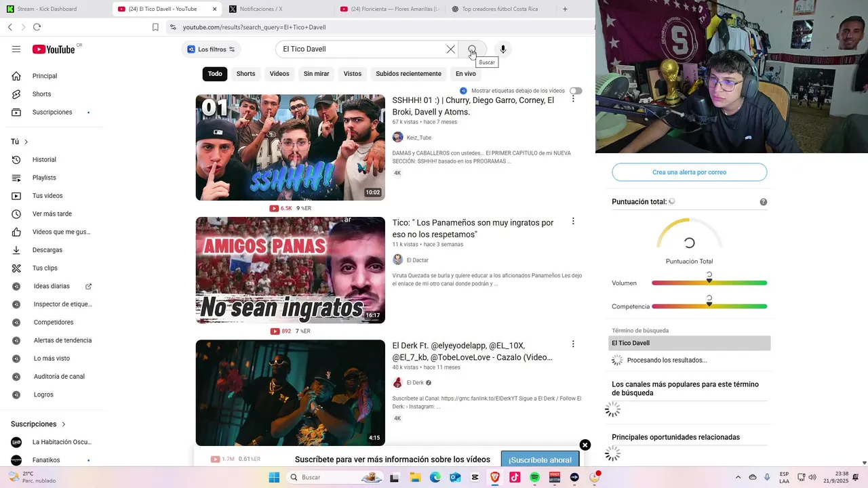Go back in browser history
868x488 pixels.
pos(9,27)
